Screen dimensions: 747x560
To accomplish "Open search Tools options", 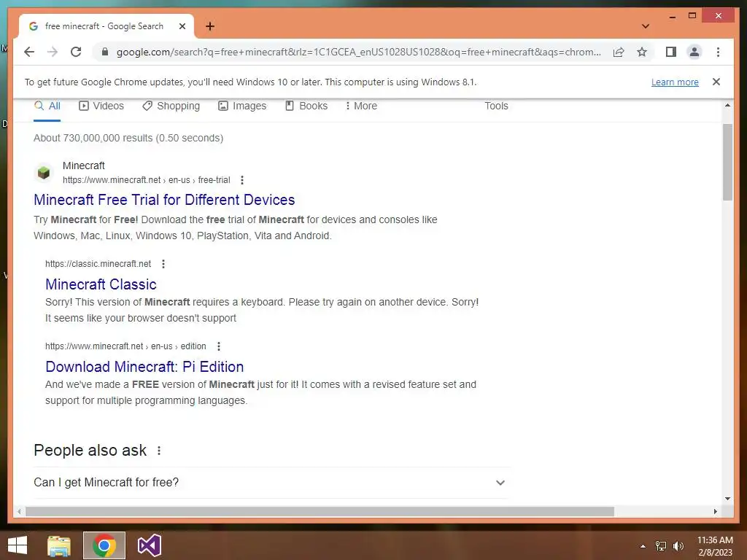I will pyautogui.click(x=496, y=106).
